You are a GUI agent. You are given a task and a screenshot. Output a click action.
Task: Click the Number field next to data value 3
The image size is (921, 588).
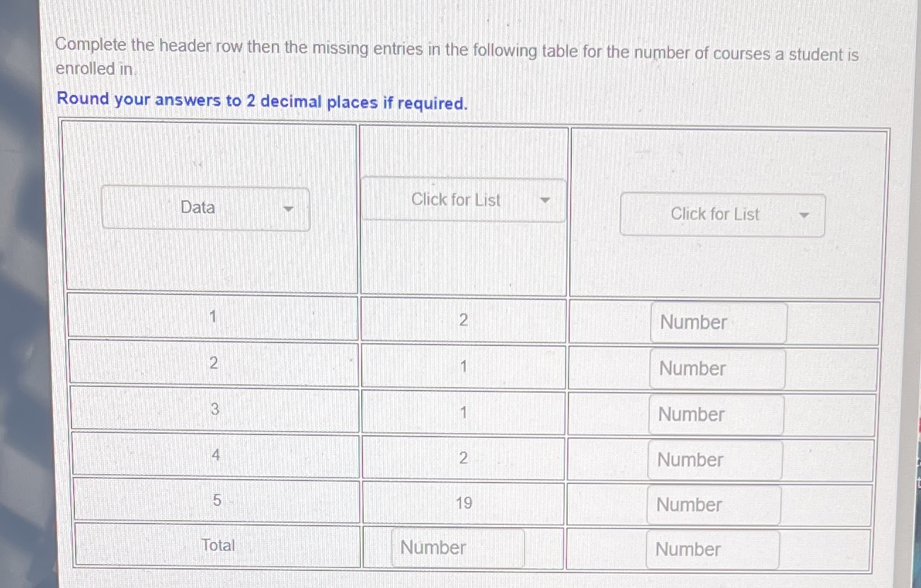point(715,414)
